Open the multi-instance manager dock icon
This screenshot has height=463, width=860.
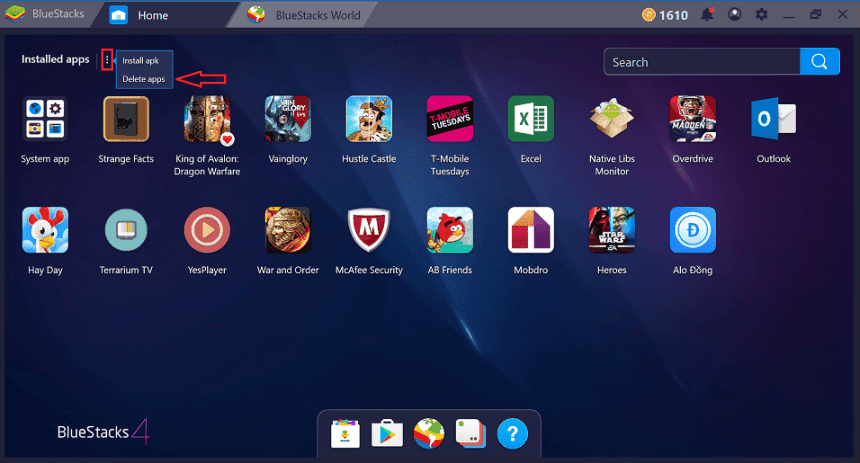469,433
